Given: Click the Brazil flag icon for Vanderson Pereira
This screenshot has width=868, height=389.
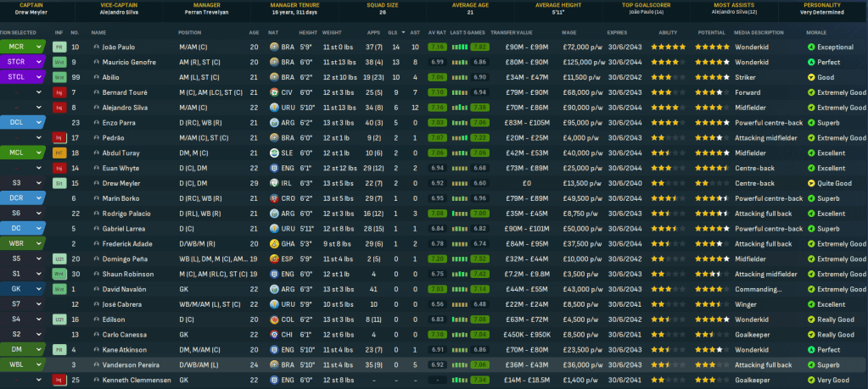Looking at the screenshot, I should point(274,364).
